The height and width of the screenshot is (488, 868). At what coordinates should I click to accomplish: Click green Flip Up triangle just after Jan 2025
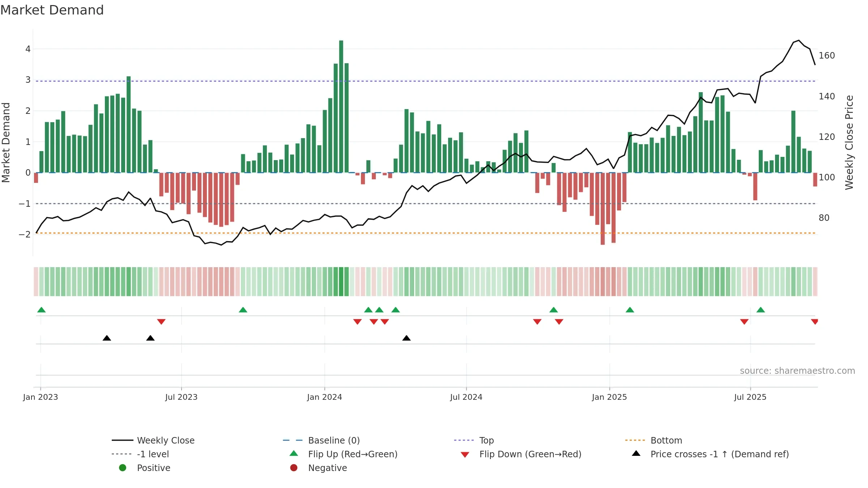tap(630, 310)
